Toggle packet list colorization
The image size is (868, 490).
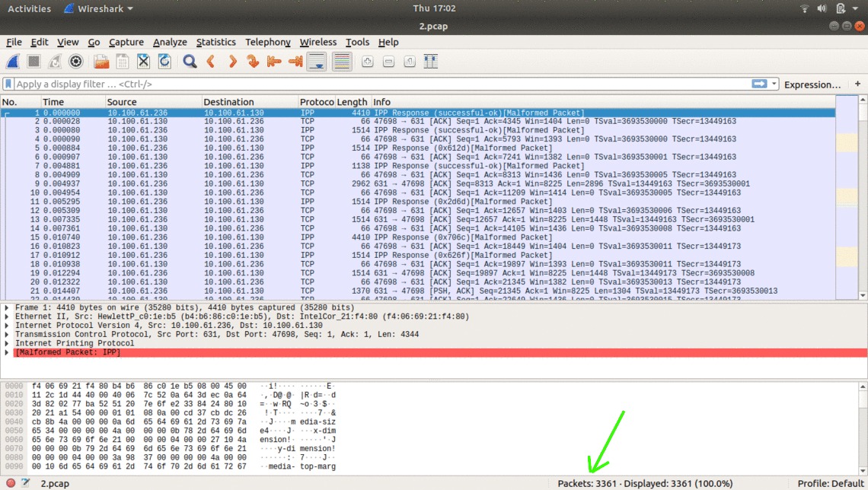[342, 62]
